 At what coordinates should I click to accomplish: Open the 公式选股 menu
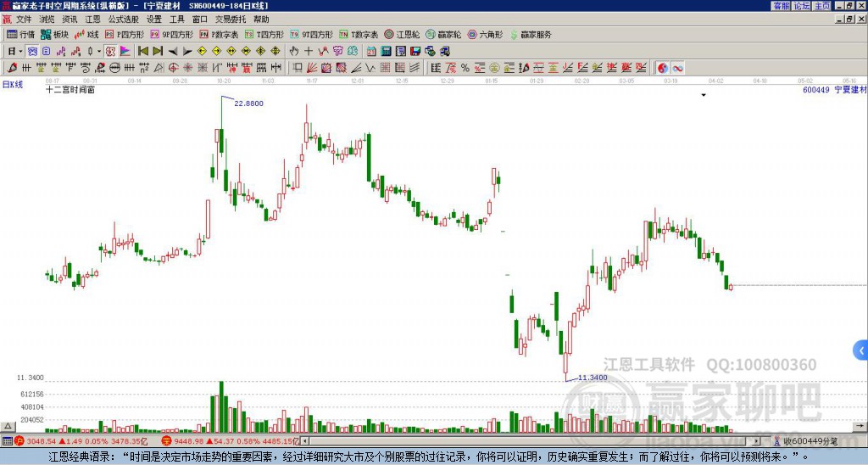pos(123,19)
